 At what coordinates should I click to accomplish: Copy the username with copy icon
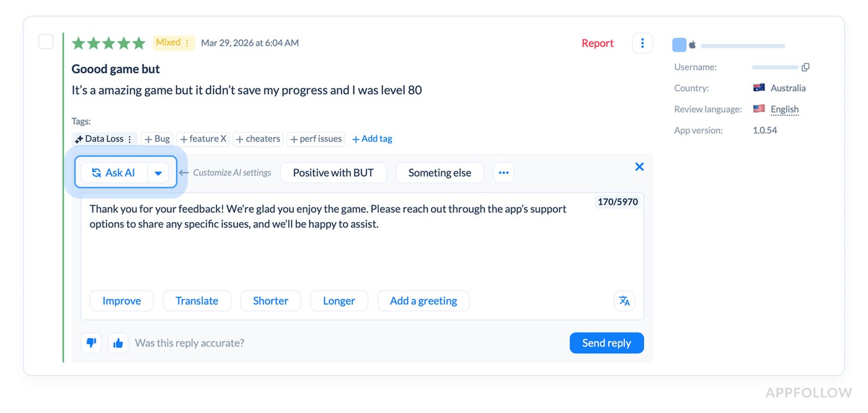805,67
